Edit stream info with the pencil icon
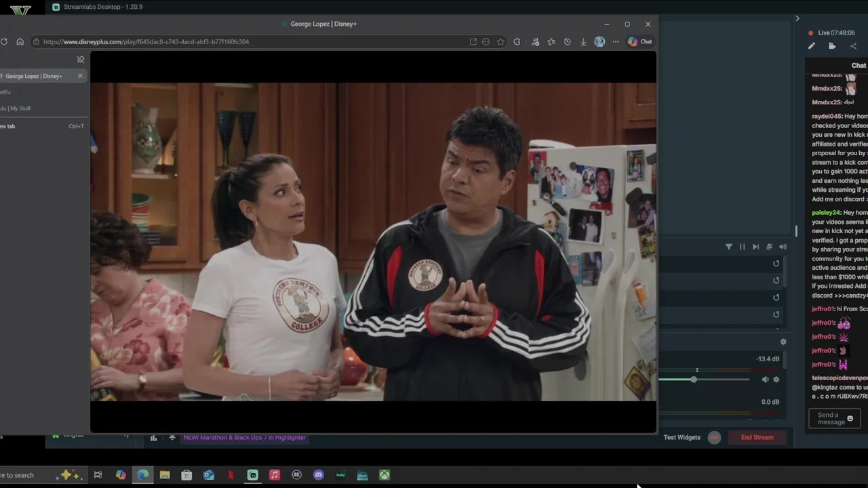This screenshot has width=868, height=488. point(811,46)
